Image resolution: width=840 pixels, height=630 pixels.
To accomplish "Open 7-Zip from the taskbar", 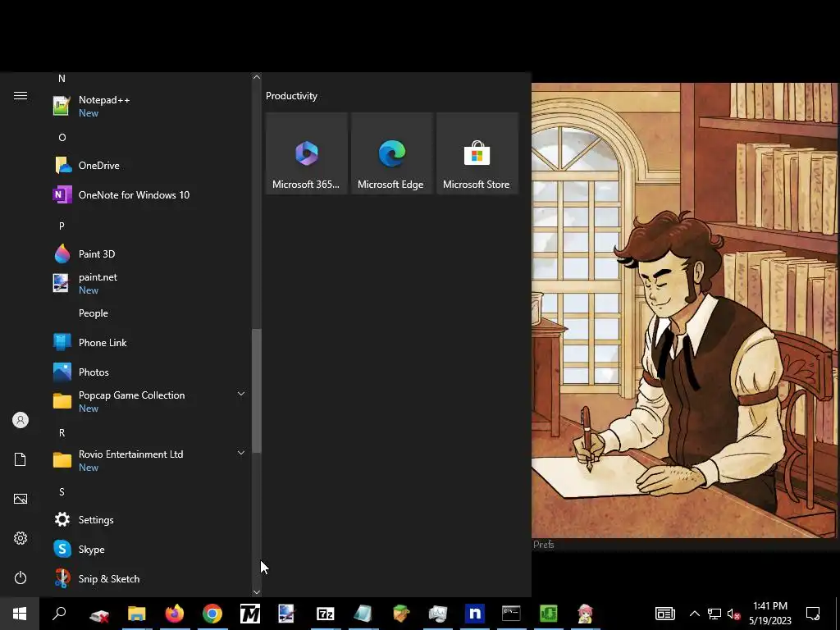I will [x=325, y=614].
